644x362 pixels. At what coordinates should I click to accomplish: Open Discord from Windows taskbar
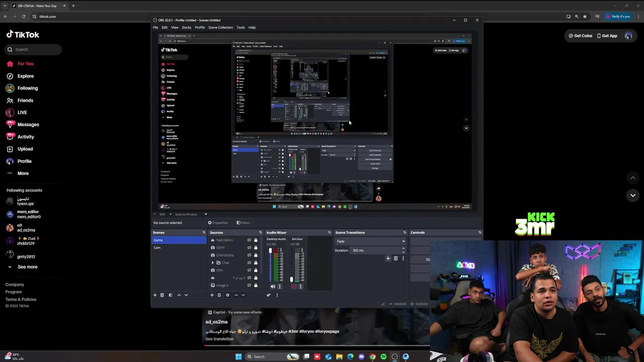[361, 356]
